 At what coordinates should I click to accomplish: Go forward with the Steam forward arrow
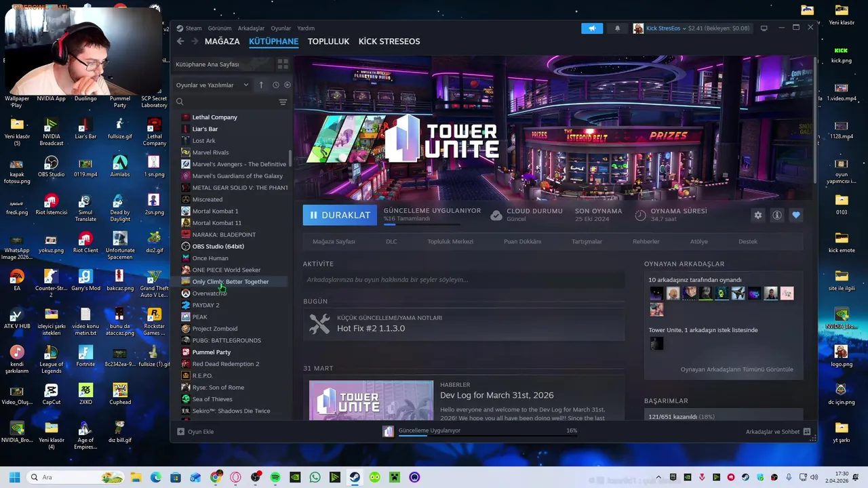tap(195, 41)
